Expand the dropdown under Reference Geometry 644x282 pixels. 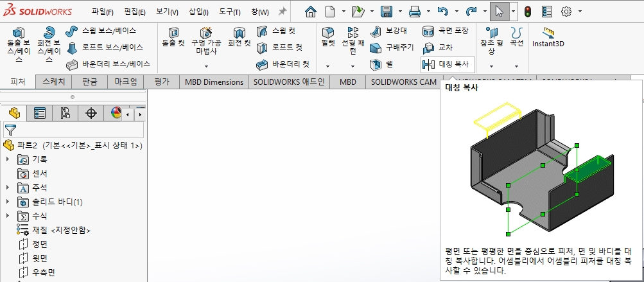[x=491, y=66]
